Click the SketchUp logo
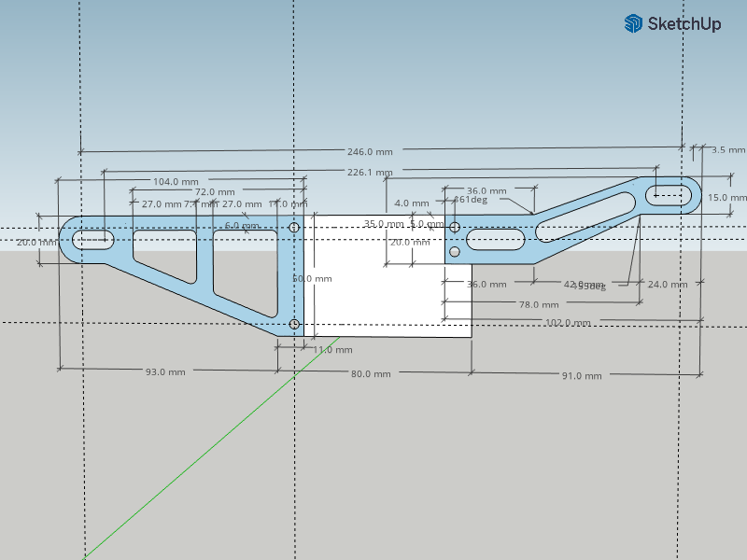This screenshot has width=747, height=560. click(x=672, y=24)
